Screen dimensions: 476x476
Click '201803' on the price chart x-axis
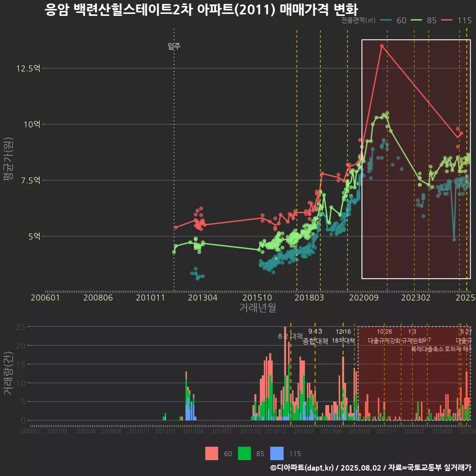pos(309,297)
